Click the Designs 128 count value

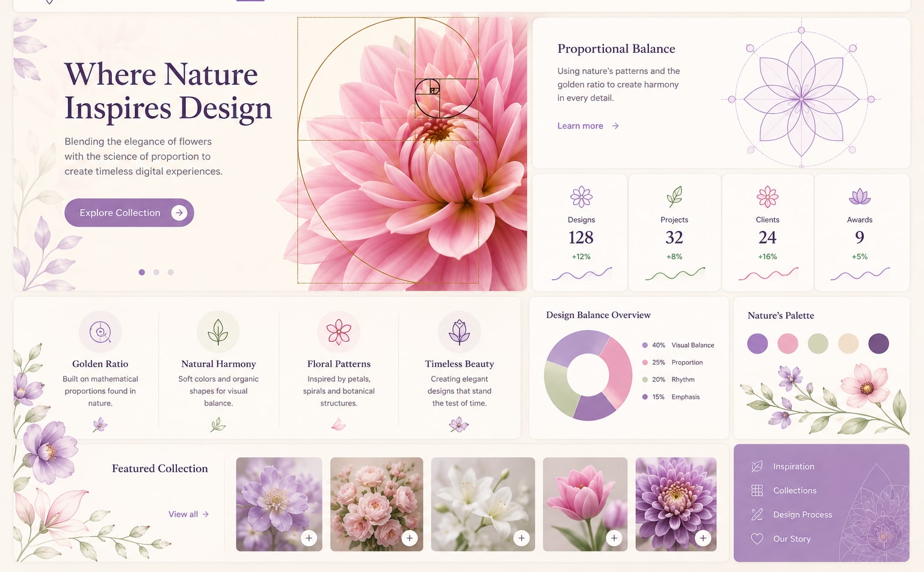pyautogui.click(x=581, y=238)
